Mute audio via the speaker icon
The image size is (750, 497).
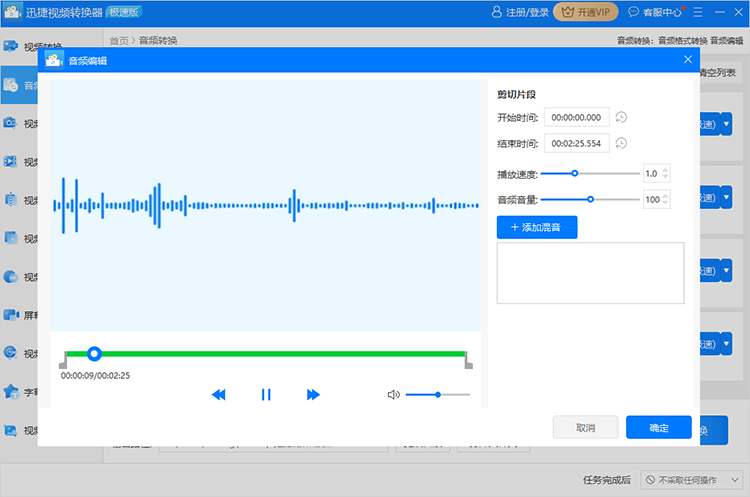click(393, 395)
